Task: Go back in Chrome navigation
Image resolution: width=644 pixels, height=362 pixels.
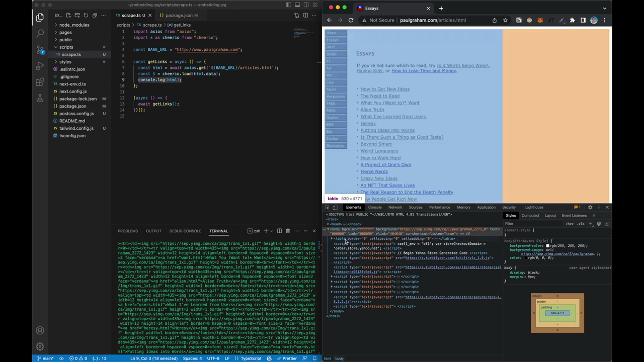Action: (x=329, y=20)
